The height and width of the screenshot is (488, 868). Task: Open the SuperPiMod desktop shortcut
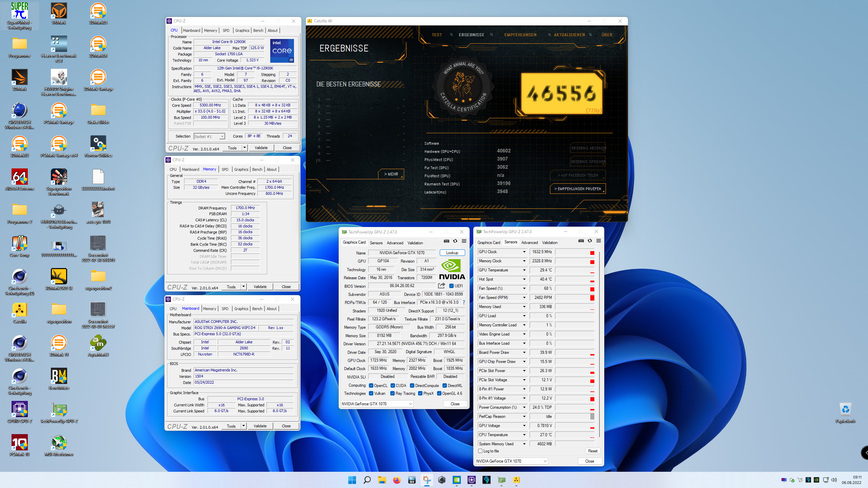tap(19, 15)
